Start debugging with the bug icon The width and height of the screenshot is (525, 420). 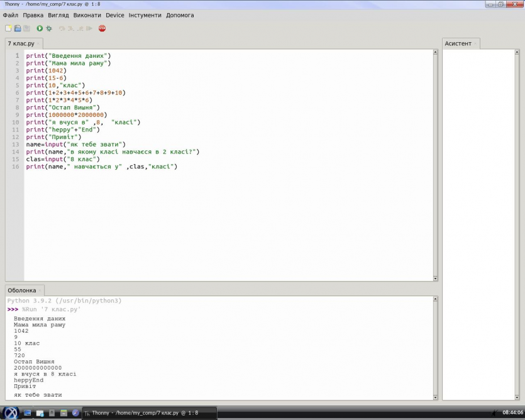(49, 28)
